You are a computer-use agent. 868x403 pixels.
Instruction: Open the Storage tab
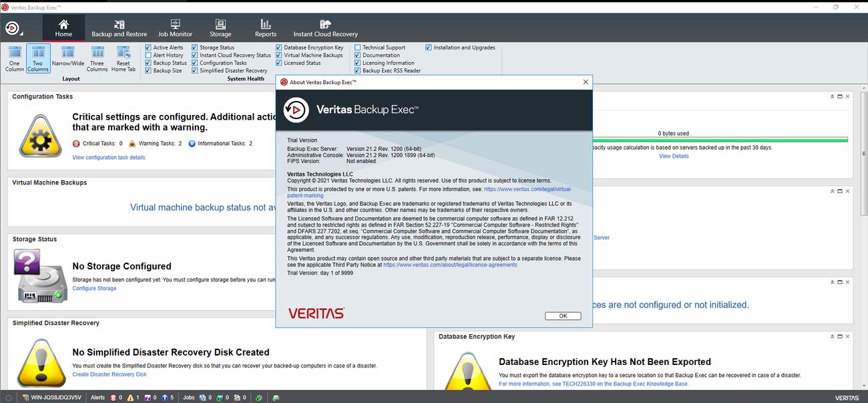[220, 28]
